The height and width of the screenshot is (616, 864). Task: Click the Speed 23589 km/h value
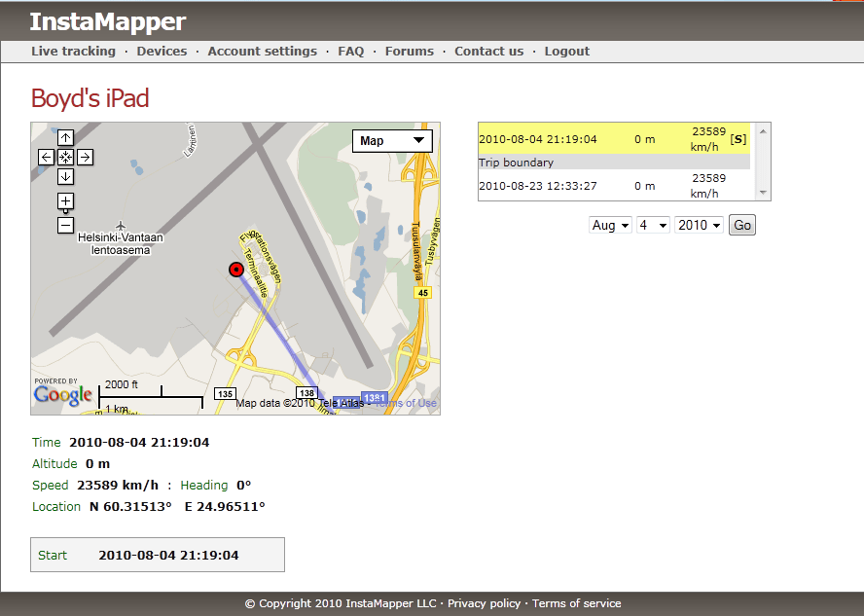click(118, 485)
